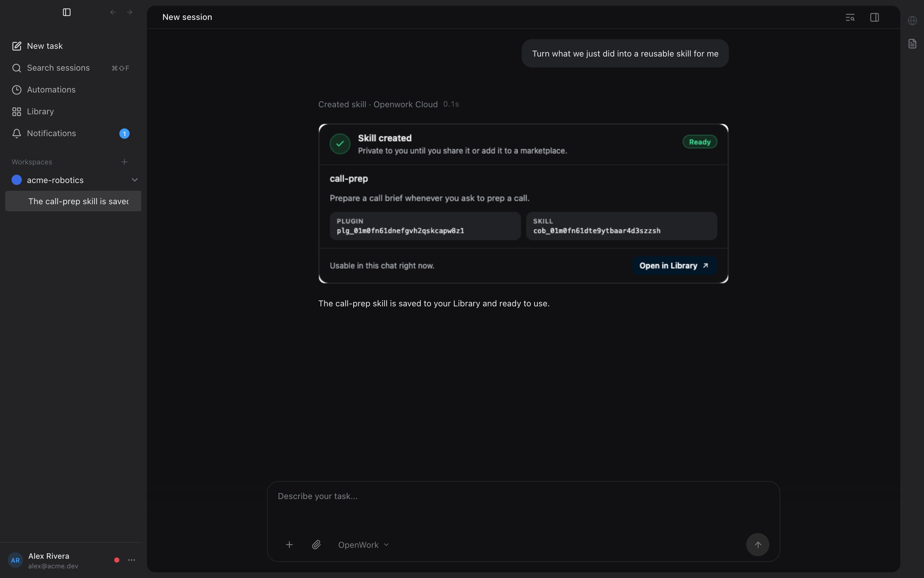Click the New session title
Viewport: 924px width, 578px height.
click(x=187, y=17)
